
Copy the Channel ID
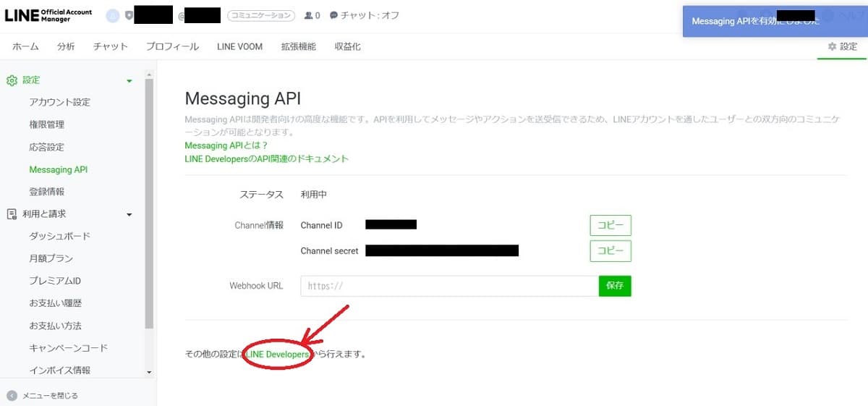point(610,225)
